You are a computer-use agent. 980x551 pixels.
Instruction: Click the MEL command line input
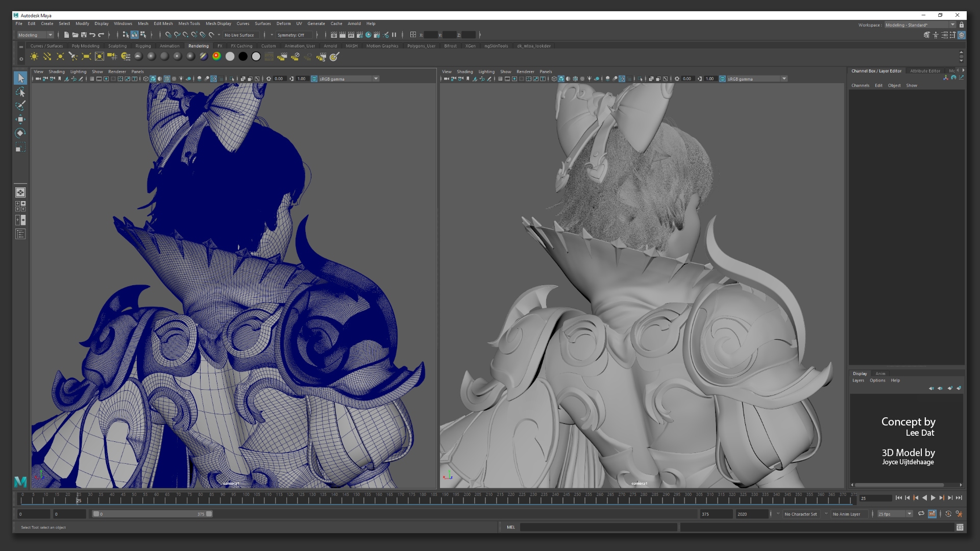point(598,528)
